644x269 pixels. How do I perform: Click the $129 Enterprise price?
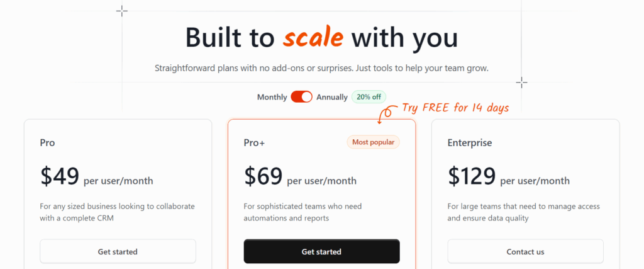point(472,176)
